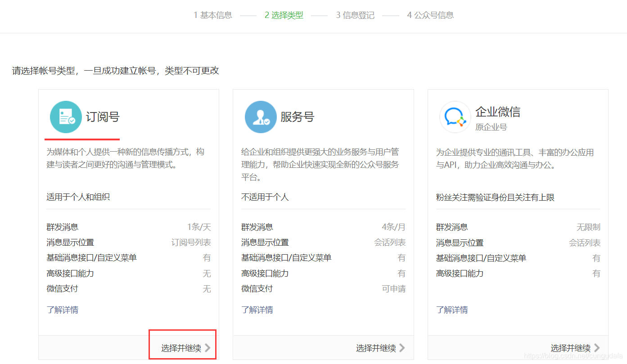627x364 pixels.
Task: Click 订阅号列表 display position value
Action: pyautogui.click(x=191, y=243)
